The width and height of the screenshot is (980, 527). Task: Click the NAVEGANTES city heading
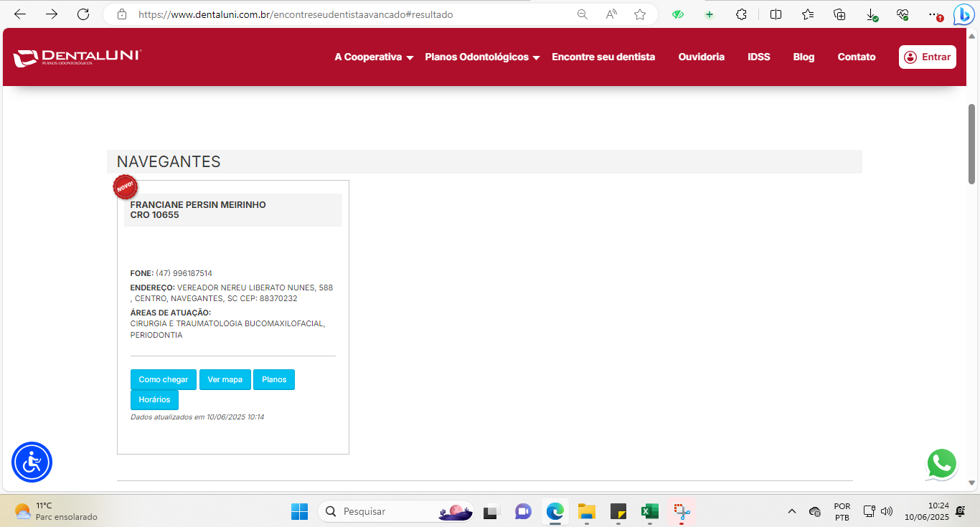click(x=169, y=162)
